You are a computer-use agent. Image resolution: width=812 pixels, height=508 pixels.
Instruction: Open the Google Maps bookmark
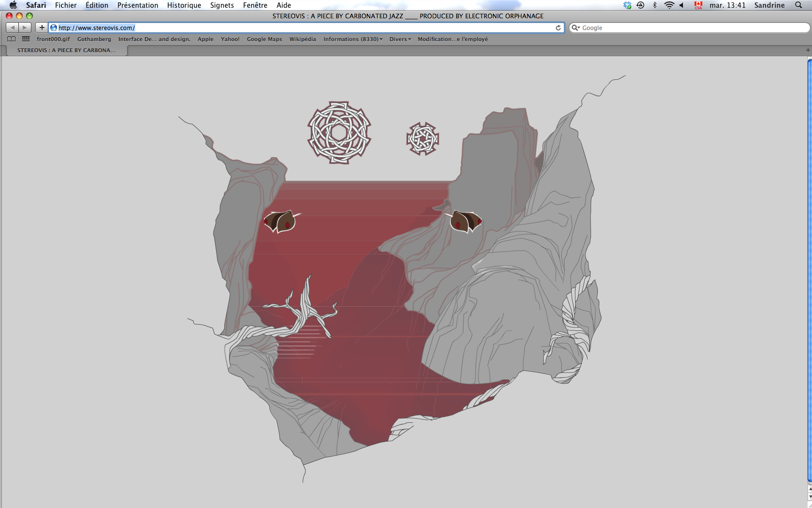coord(264,39)
